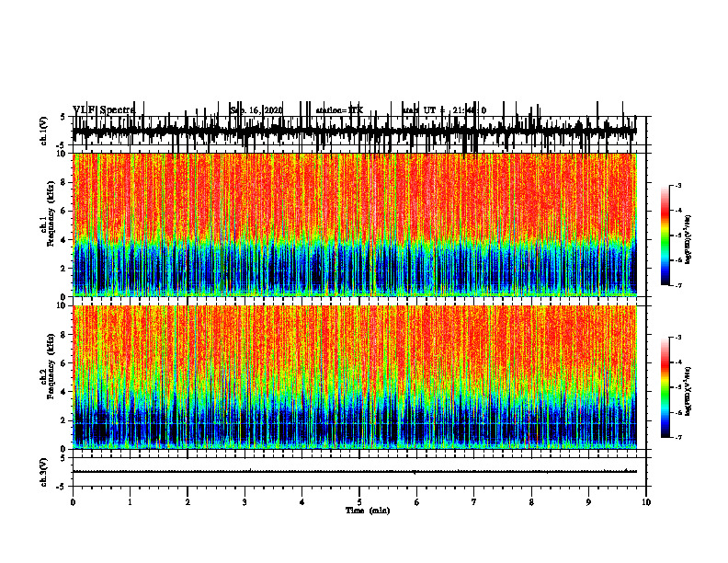Click the '-7' label on ch.1 colorbar
Screen dimensions: 728x563
click(x=678, y=285)
